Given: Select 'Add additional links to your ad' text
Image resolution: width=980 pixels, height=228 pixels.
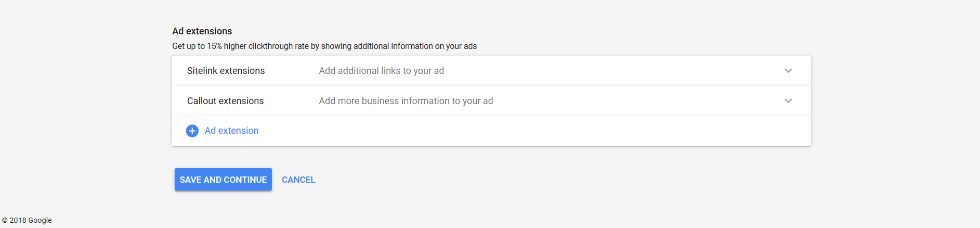Looking at the screenshot, I should point(381,71).
